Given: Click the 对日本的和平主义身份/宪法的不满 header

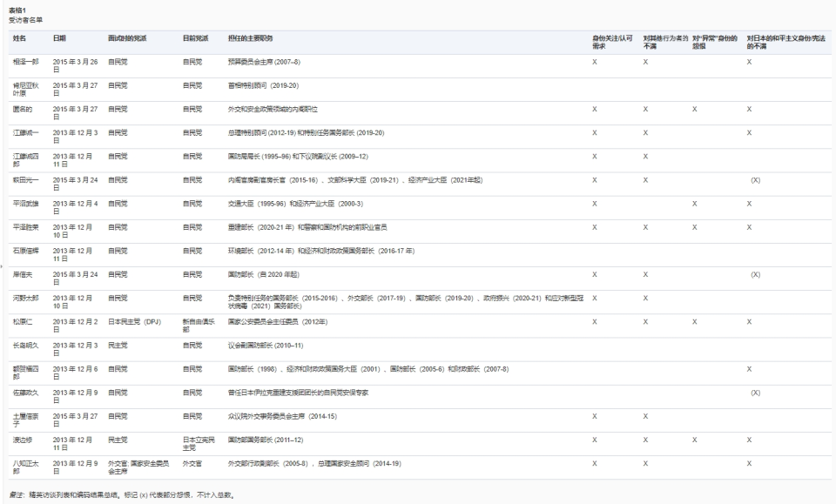Looking at the screenshot, I should point(785,42).
